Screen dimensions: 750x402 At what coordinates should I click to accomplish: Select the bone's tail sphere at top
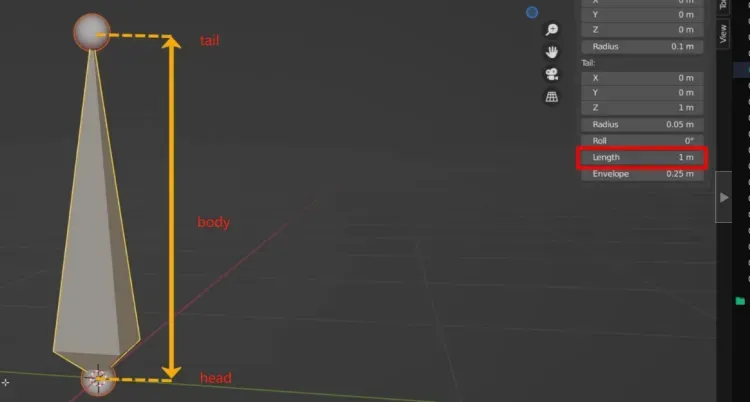[92, 32]
